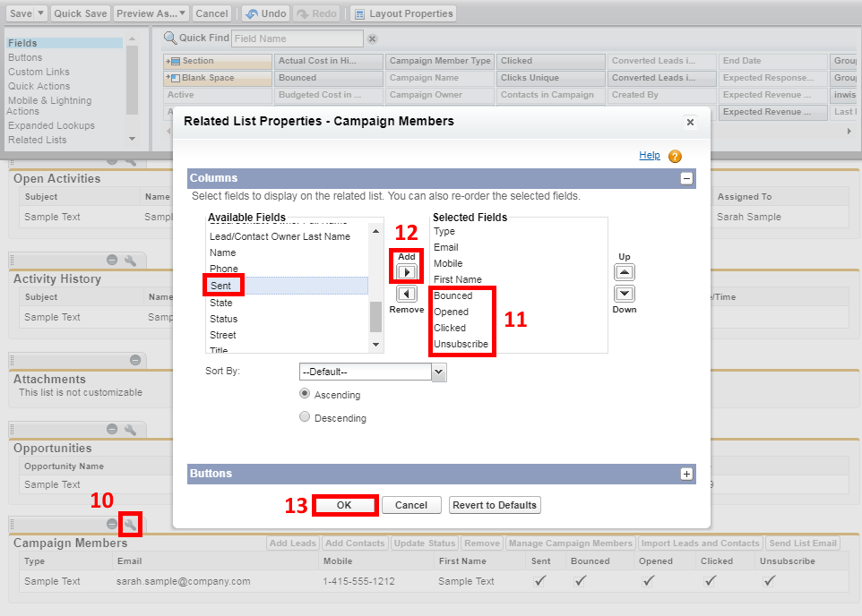The width and height of the screenshot is (862, 616).
Task: Click the Redo toolbar button
Action: (316, 13)
